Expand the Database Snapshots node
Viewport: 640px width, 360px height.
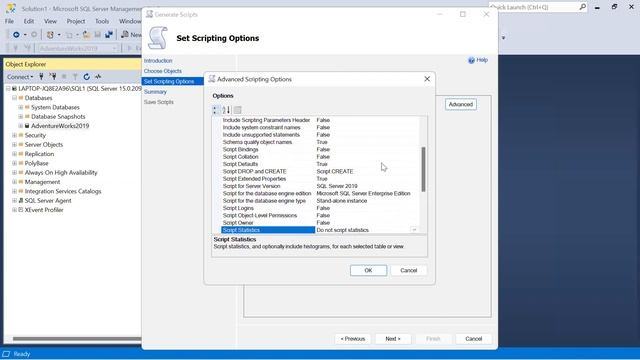20,117
